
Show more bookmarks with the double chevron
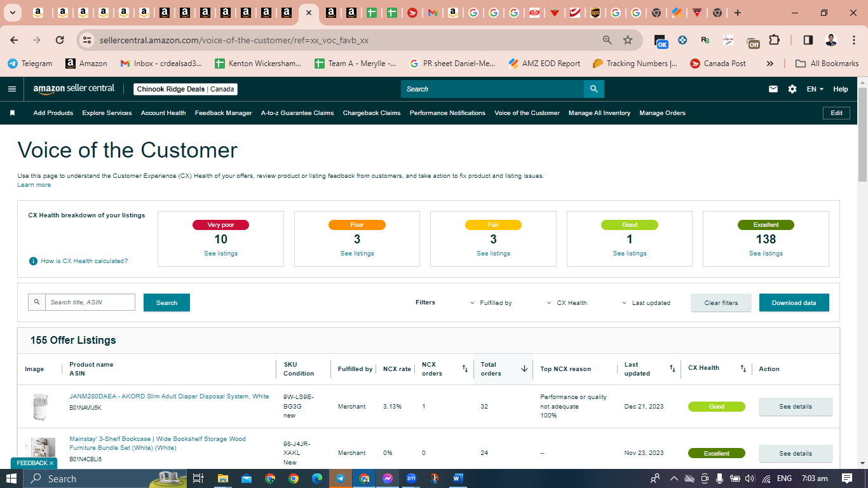coord(770,64)
